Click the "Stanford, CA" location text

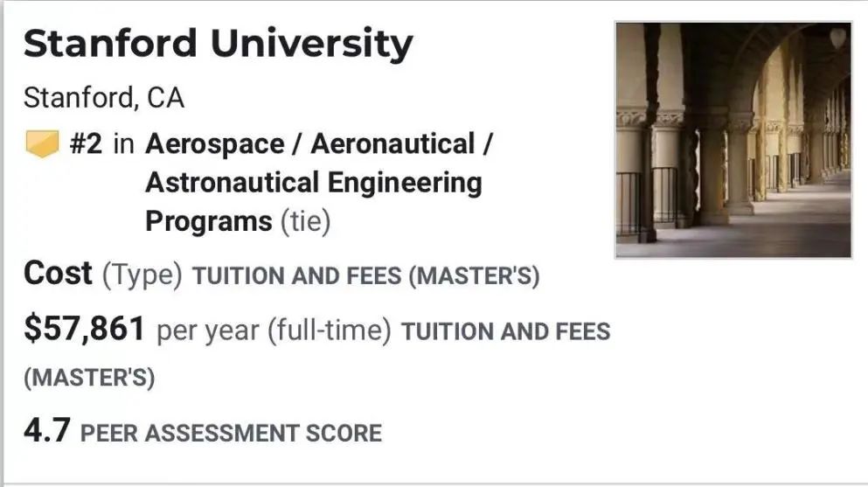[x=104, y=98]
